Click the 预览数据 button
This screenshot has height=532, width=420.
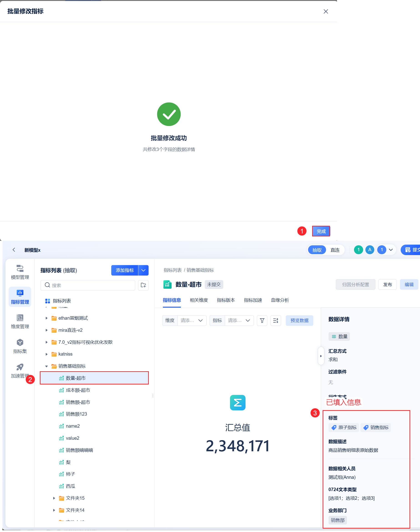[299, 320]
